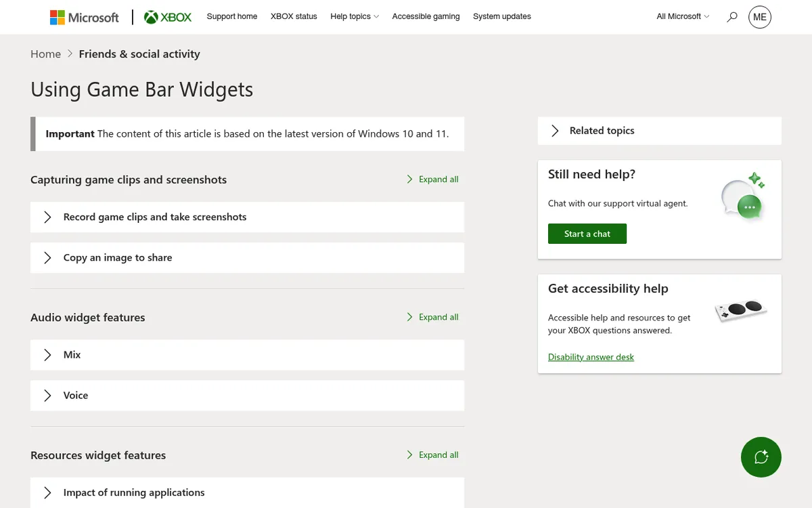Expand Related topics section
The image size is (812, 508).
click(660, 131)
